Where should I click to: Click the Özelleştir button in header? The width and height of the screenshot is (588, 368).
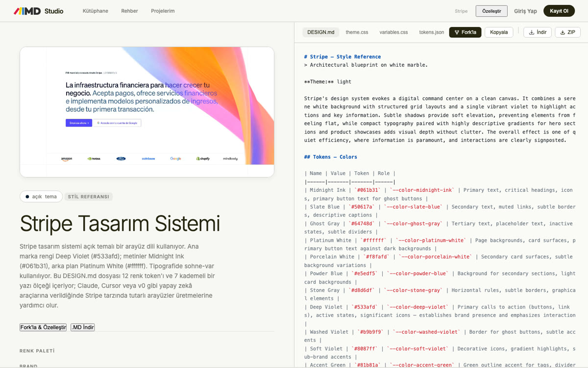(x=491, y=11)
